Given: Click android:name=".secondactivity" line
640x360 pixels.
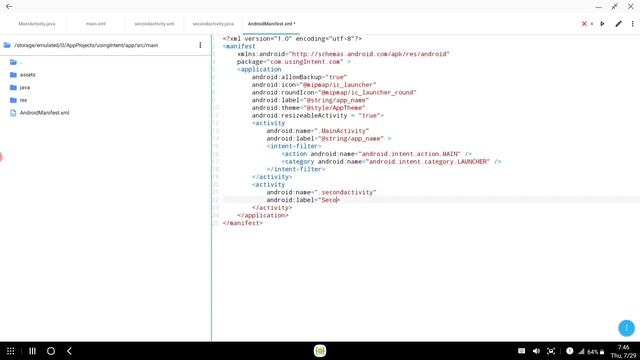Looking at the screenshot, I should coord(321,192).
